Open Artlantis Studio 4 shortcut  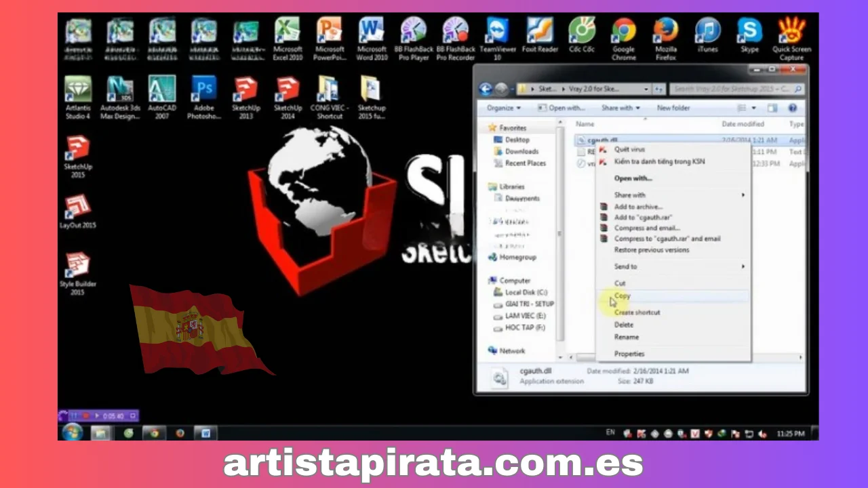pos(78,98)
